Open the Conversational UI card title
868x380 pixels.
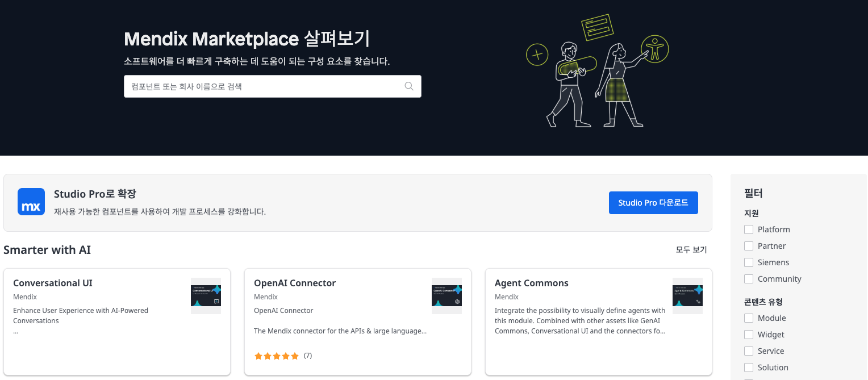pos(53,283)
